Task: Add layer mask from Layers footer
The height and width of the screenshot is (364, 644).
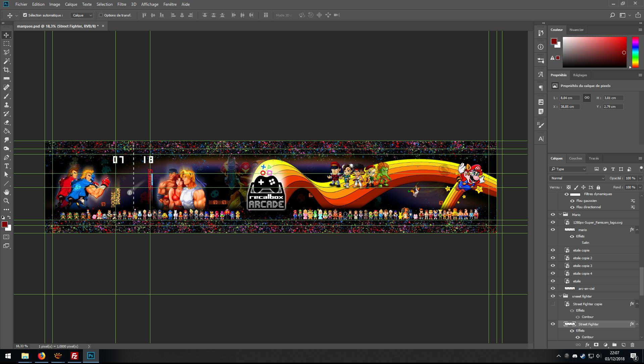Action: point(596,345)
